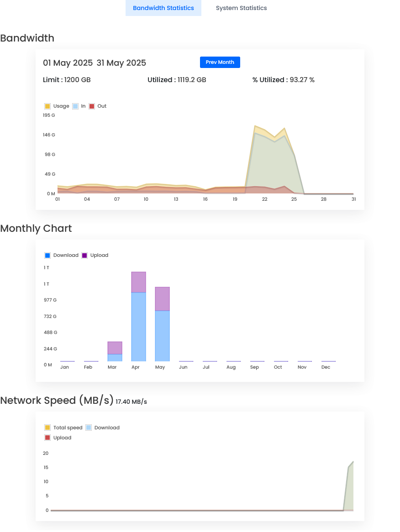400x532 pixels.
Task: Click the March bar's purple upload segment
Action: pos(115,348)
